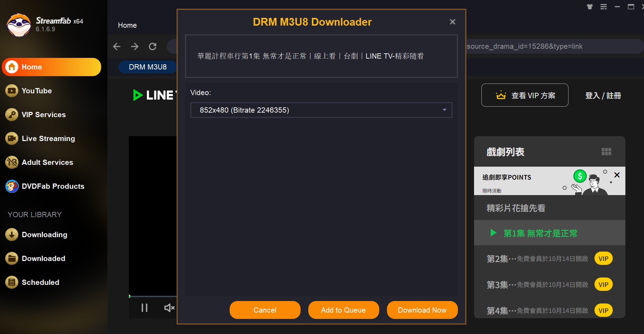The height and width of the screenshot is (334, 644).
Task: Click the crown icon on VIP button
Action: point(501,95)
